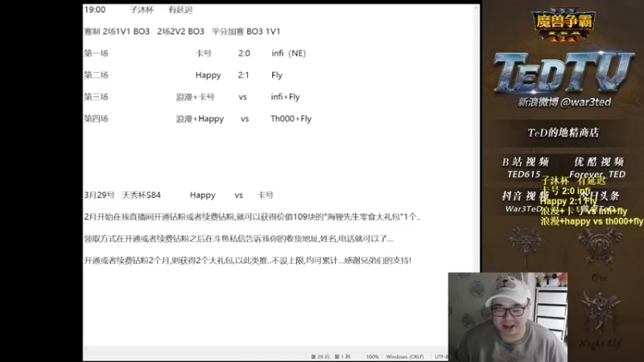The width and height of the screenshot is (644, 362).
Task: Click the '新浪微博 @war3ted' overlay text
Action: click(x=564, y=102)
